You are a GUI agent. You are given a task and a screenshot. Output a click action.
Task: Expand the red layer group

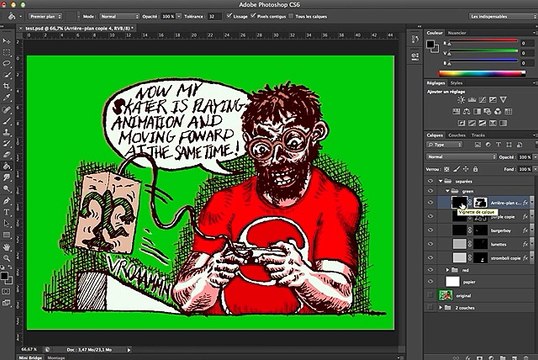(447, 270)
